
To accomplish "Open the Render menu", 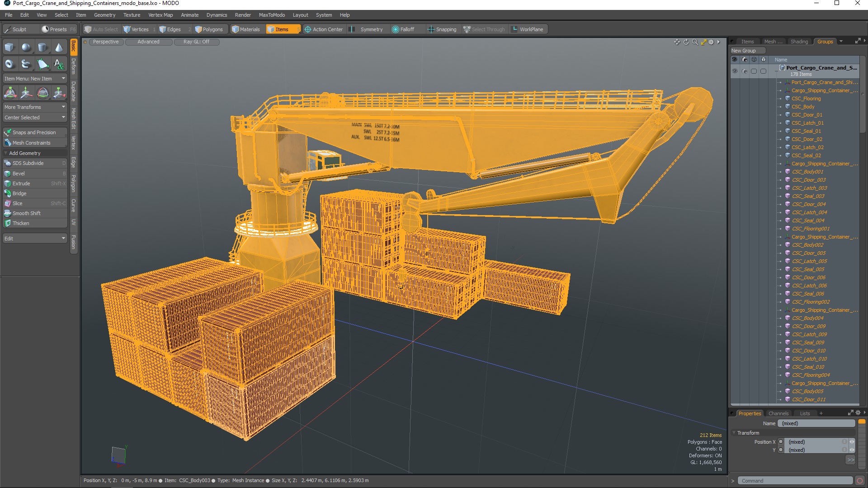I will click(243, 15).
